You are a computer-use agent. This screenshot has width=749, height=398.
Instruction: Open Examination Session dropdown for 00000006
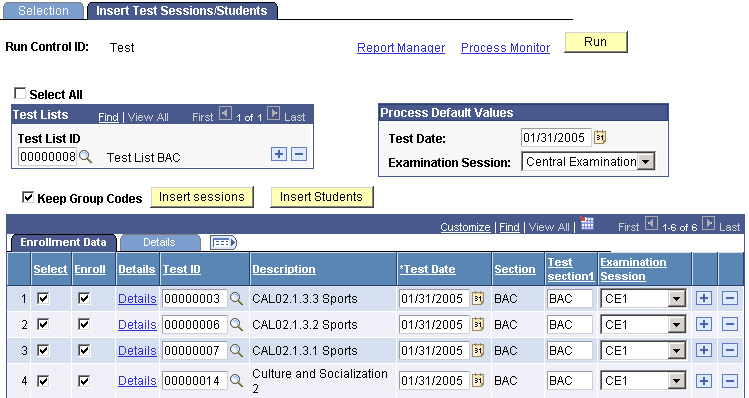[676, 324]
